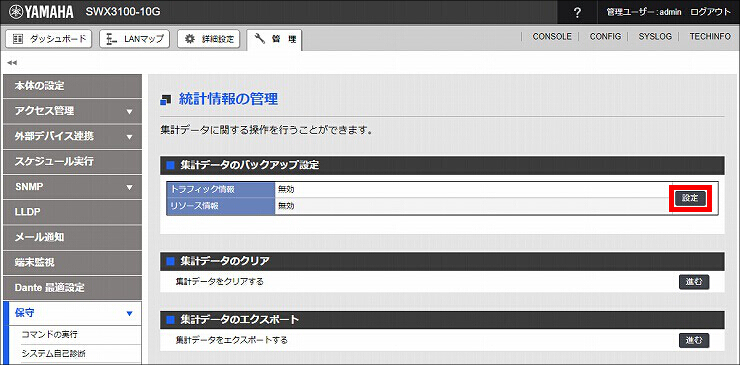Open メール通知 in the sidebar
The image size is (740, 365).
(72, 238)
